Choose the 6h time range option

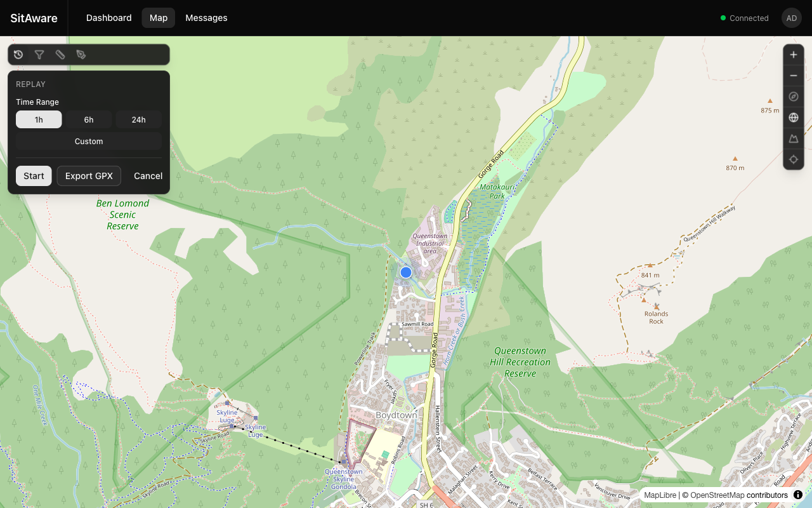(x=89, y=119)
